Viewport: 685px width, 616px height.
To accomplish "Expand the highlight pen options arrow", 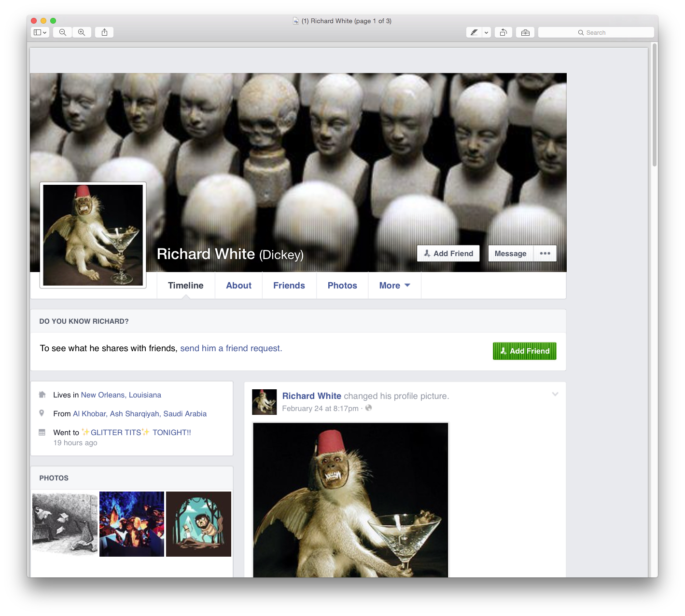I will (x=486, y=32).
